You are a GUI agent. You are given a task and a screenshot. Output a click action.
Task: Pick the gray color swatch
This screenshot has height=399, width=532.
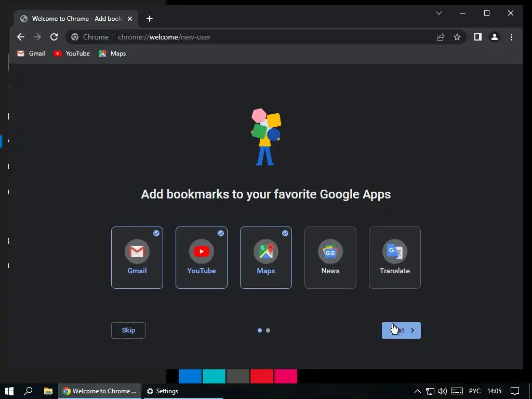point(238,376)
